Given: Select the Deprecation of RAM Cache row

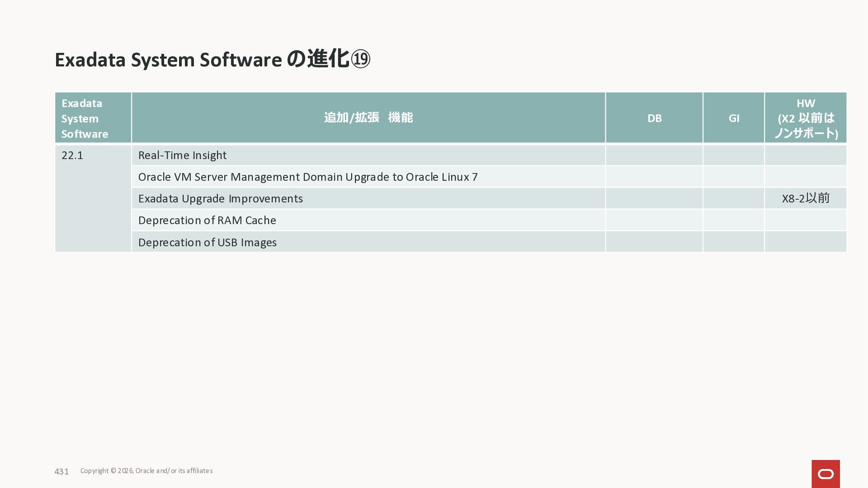Looking at the screenshot, I should [207, 221].
